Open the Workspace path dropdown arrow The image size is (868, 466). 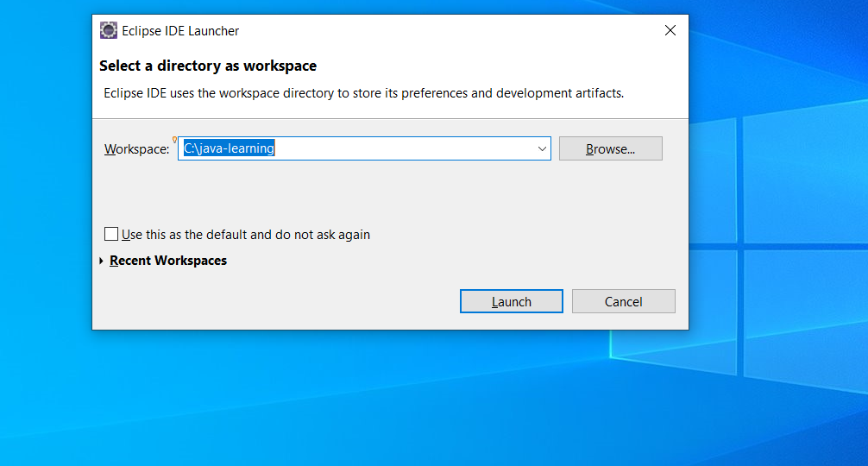point(542,149)
